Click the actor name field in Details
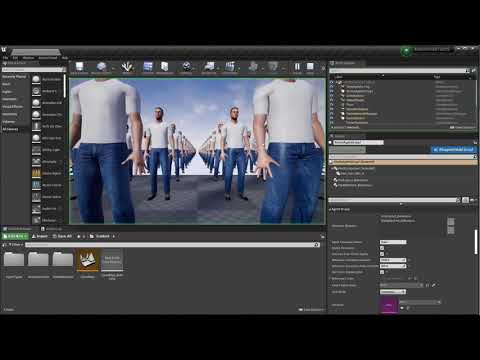 tap(359, 142)
